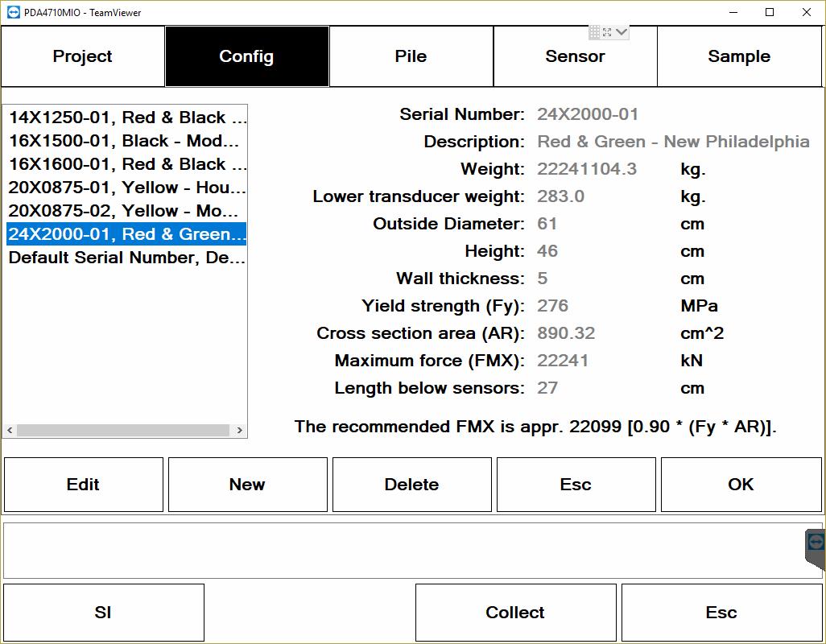Switch to the Project tab
826x644 pixels.
[x=83, y=56]
